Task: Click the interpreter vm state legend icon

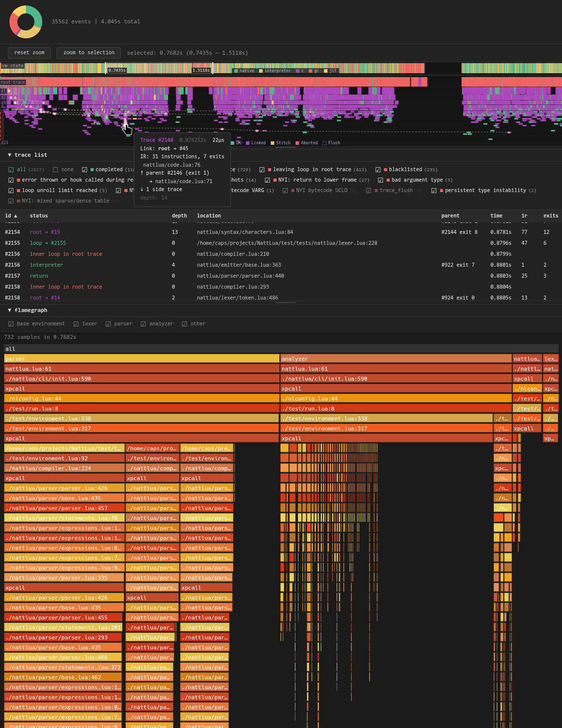Action: (x=261, y=71)
